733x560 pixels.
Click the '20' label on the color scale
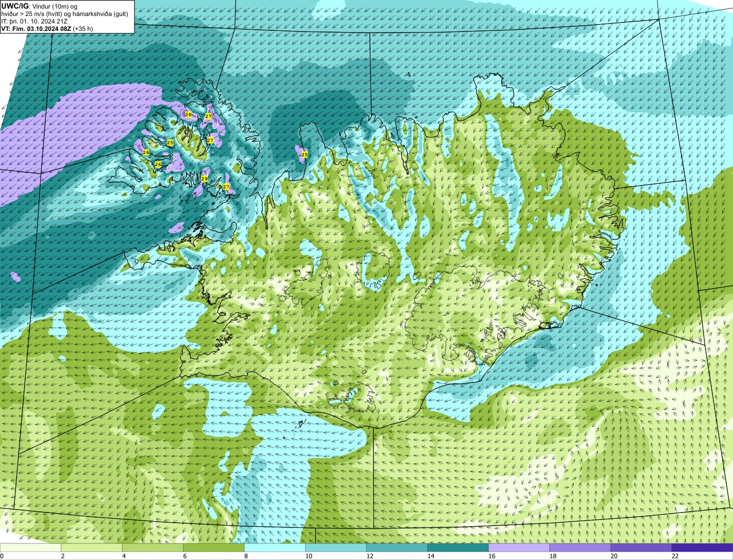pos(614,556)
